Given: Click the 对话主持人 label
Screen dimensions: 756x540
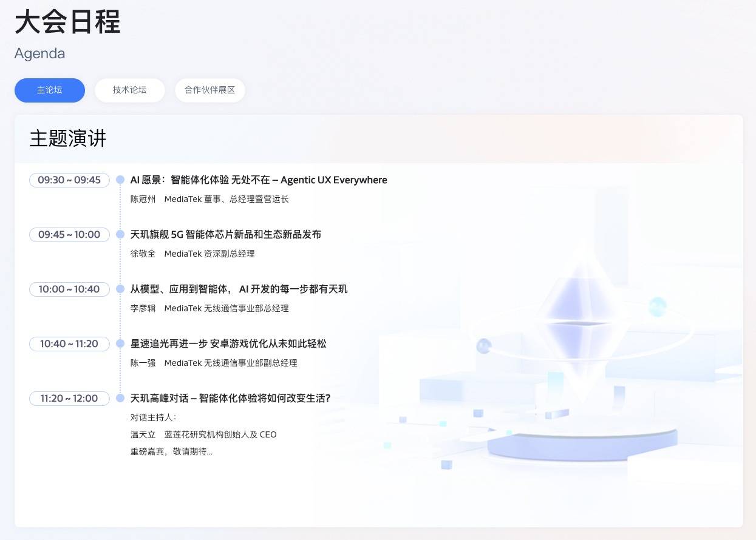Looking at the screenshot, I should pos(153,417).
